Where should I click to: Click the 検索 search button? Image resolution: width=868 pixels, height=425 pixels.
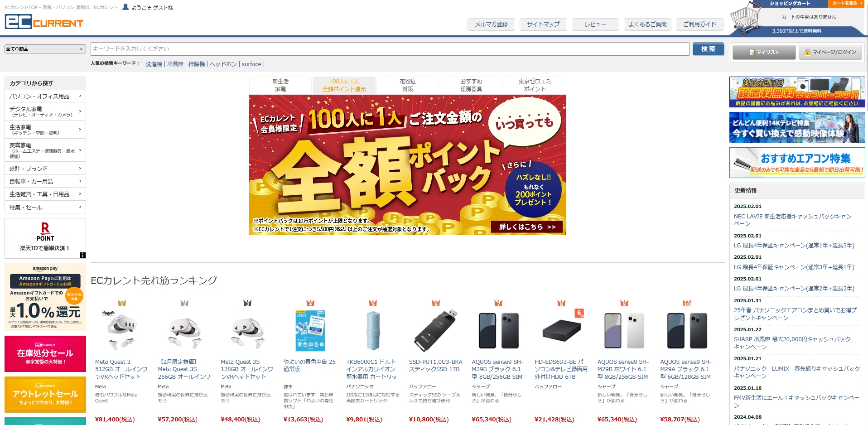[x=708, y=49]
